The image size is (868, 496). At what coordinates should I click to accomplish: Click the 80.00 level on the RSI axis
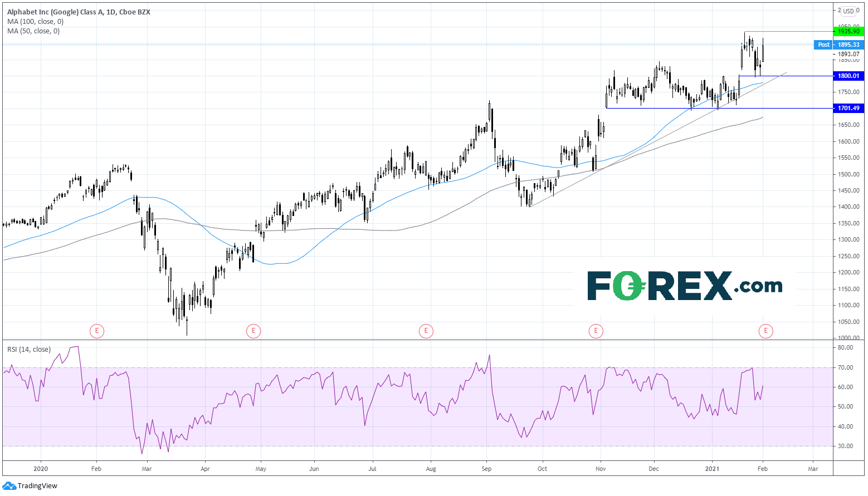pyautogui.click(x=845, y=347)
